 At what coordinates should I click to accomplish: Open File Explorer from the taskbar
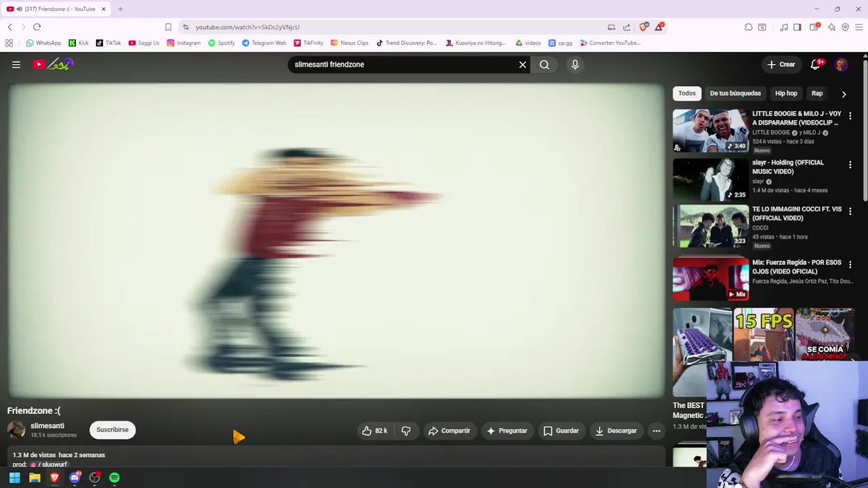tap(35, 478)
